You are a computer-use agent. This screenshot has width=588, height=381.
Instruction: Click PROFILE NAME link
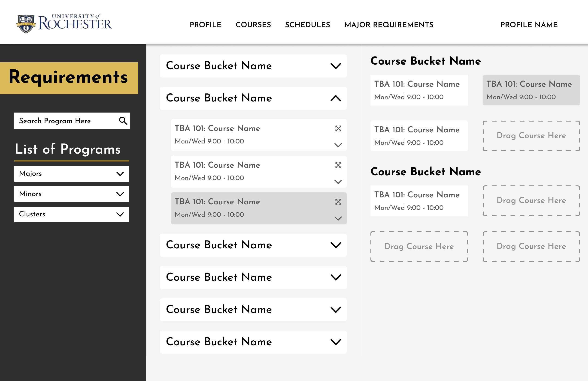(529, 25)
